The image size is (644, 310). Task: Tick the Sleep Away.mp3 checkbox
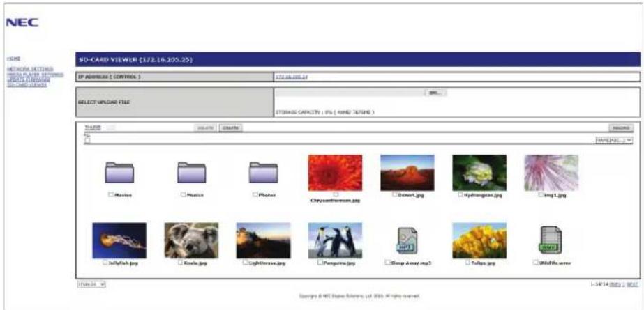(387, 263)
